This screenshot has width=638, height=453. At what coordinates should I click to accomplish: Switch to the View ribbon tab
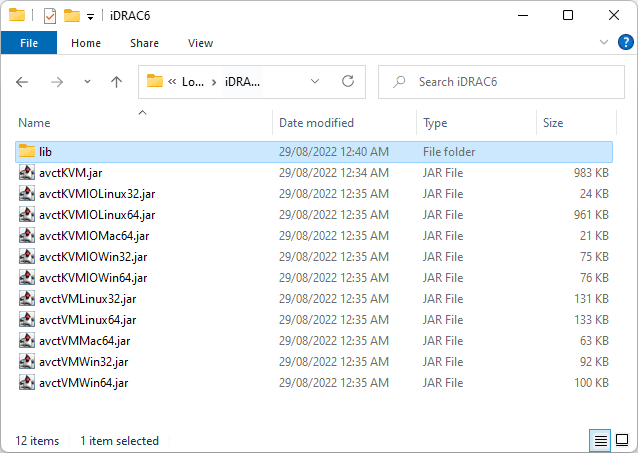click(200, 43)
